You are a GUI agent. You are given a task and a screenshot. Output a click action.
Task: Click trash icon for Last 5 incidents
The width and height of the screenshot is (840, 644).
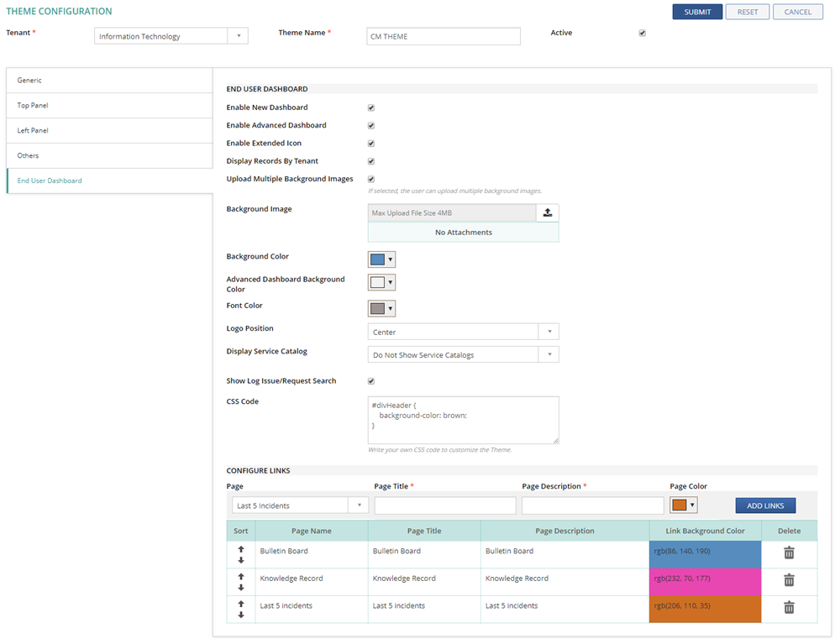click(x=789, y=607)
